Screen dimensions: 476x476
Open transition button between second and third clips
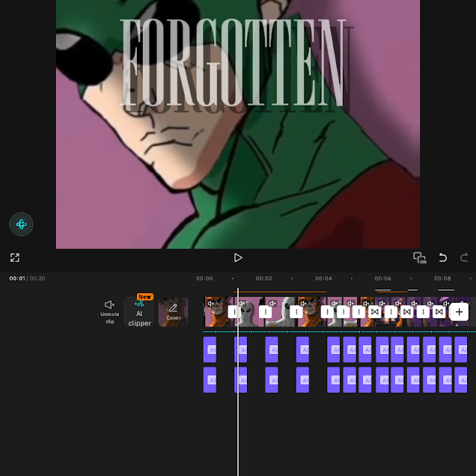[x=266, y=312]
